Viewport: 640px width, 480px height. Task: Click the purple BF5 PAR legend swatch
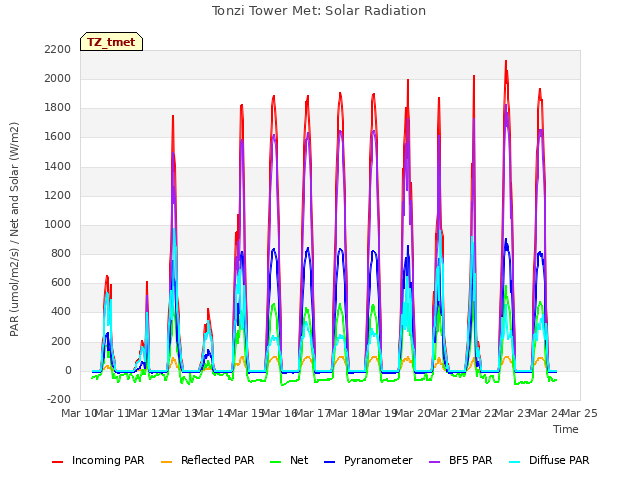(435, 462)
